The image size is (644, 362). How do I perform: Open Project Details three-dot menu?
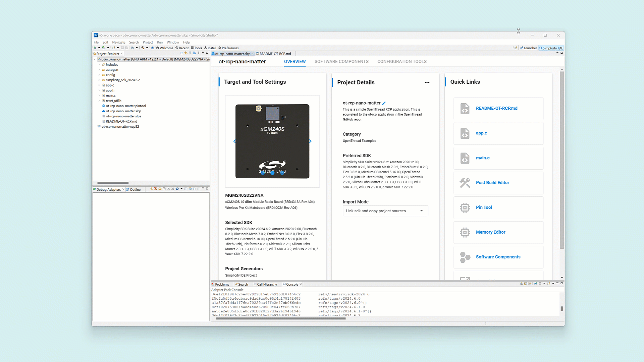(427, 82)
